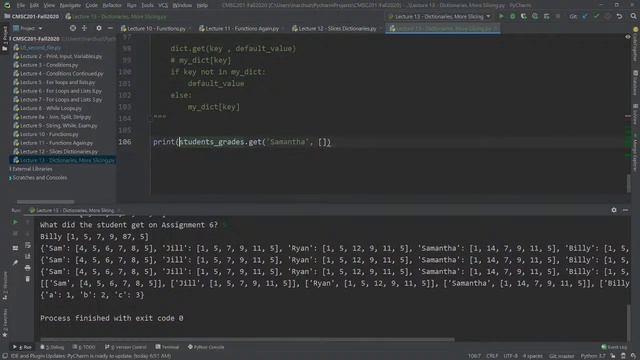640x360 pixels.
Task: Click the Git branch widget in status bar
Action: pyautogui.click(x=561, y=356)
